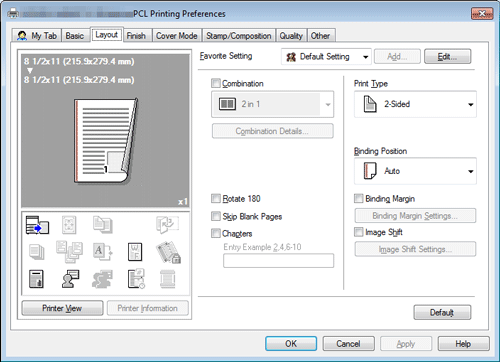Enable Skip Blank Pages option
This screenshot has height=362, width=500.
pyautogui.click(x=216, y=216)
